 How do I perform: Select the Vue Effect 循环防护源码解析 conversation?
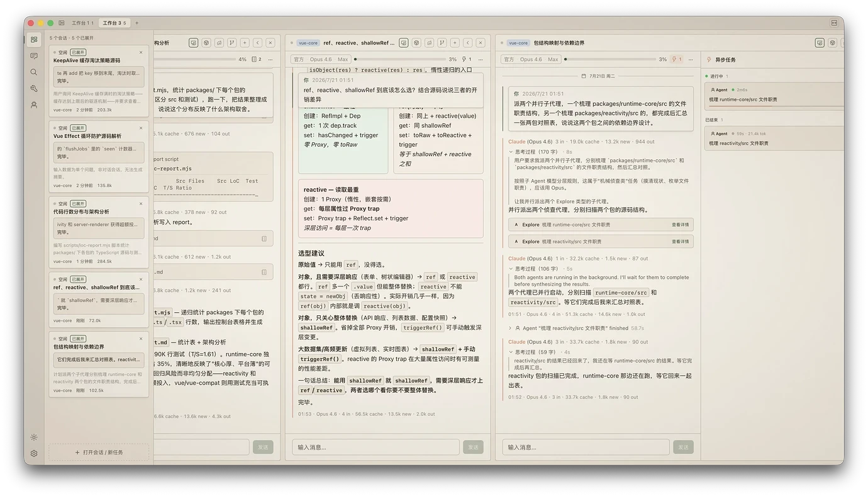coord(99,157)
